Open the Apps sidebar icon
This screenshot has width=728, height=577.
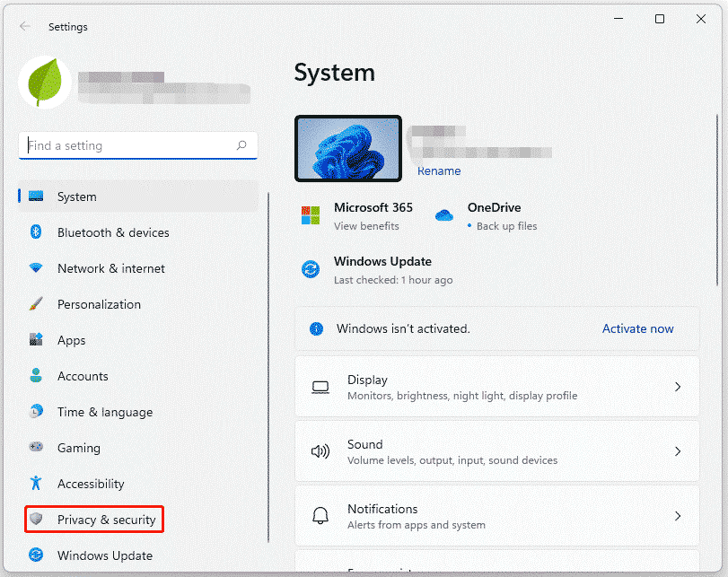tap(36, 340)
